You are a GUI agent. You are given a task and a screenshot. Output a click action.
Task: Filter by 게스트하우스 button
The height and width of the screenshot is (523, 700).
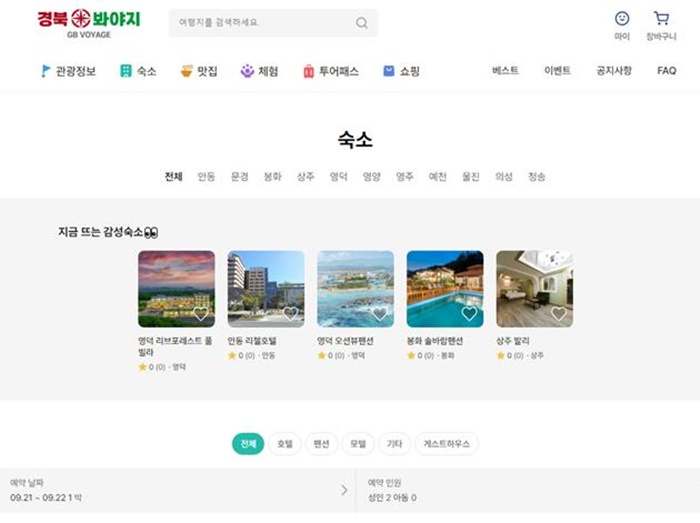click(447, 444)
